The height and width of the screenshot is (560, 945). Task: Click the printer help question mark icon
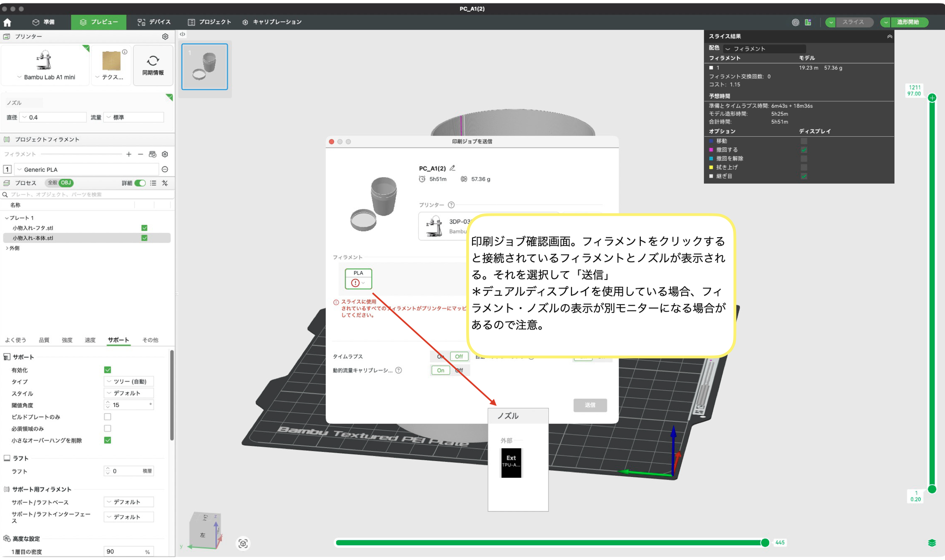451,205
